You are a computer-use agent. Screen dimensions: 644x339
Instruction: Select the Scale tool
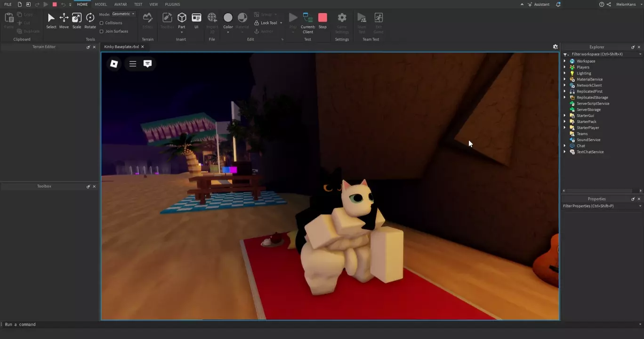pos(77,20)
